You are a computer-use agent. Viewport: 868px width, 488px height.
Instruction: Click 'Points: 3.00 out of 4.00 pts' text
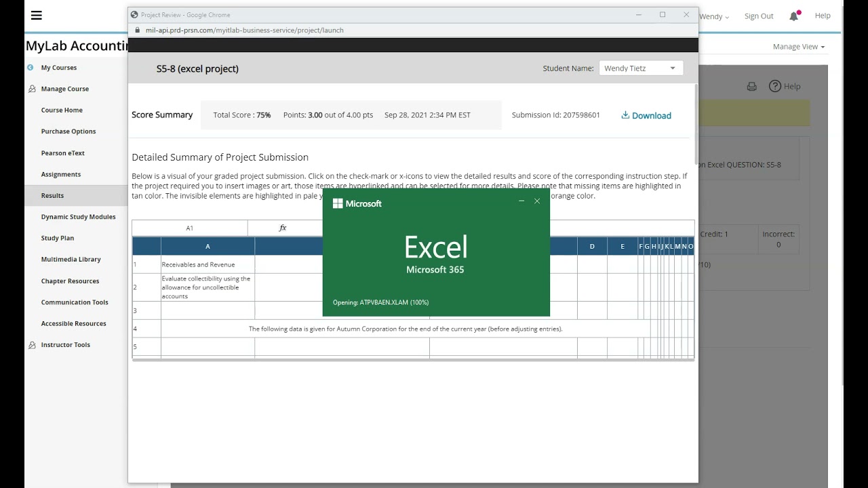pyautogui.click(x=328, y=115)
